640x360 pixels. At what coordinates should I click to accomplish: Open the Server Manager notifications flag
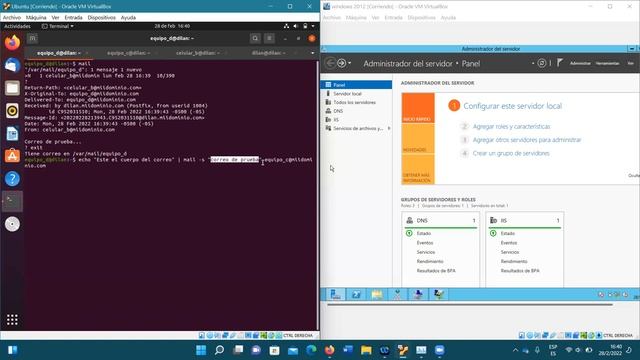pos(560,63)
